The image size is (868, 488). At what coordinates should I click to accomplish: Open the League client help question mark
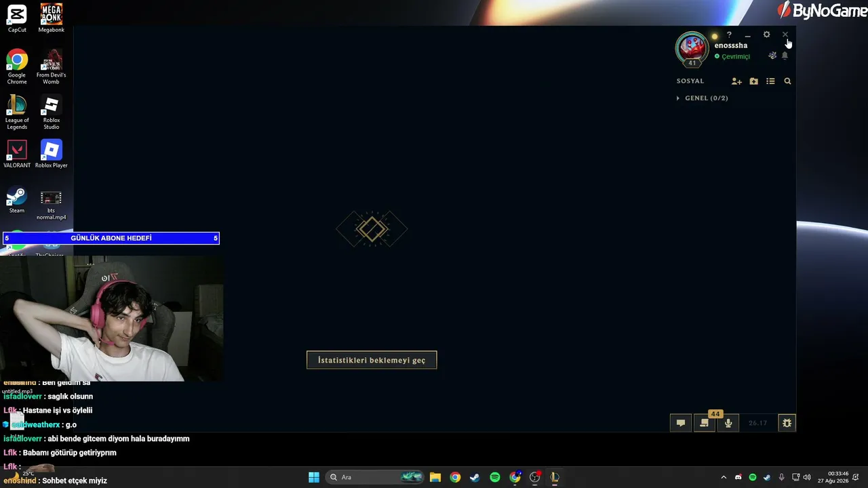pyautogui.click(x=729, y=35)
